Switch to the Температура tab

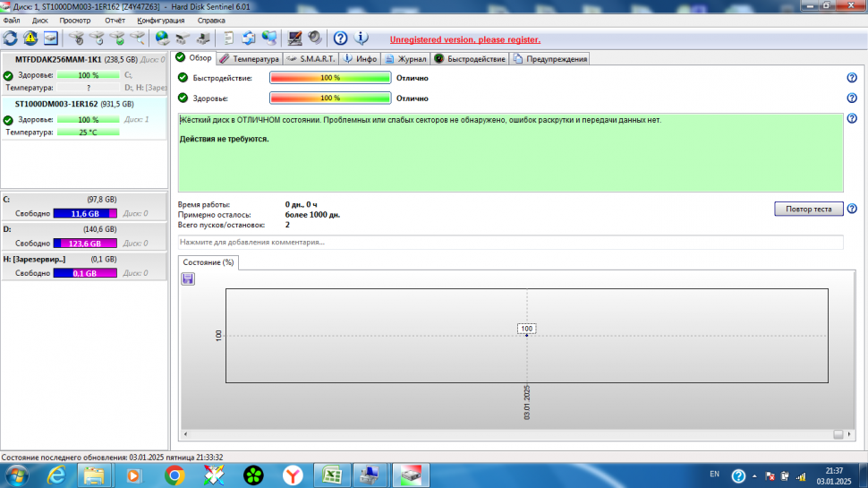(249, 59)
